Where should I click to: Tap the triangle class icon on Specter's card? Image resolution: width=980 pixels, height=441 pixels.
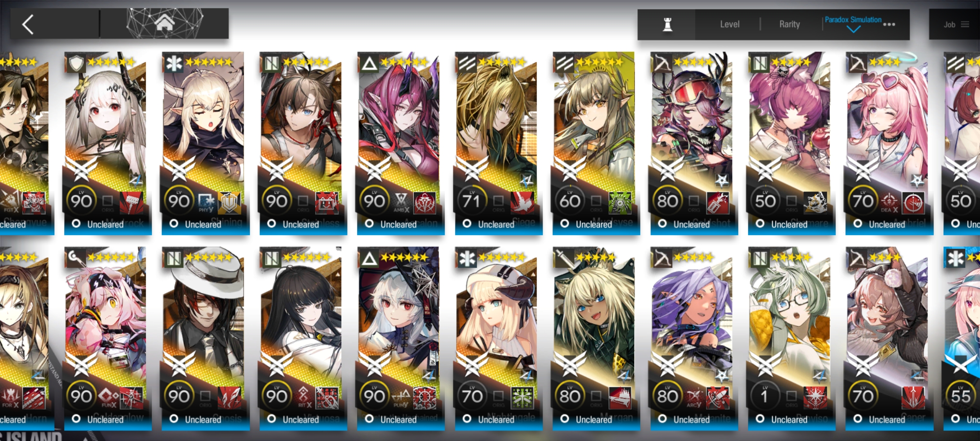pos(369,258)
